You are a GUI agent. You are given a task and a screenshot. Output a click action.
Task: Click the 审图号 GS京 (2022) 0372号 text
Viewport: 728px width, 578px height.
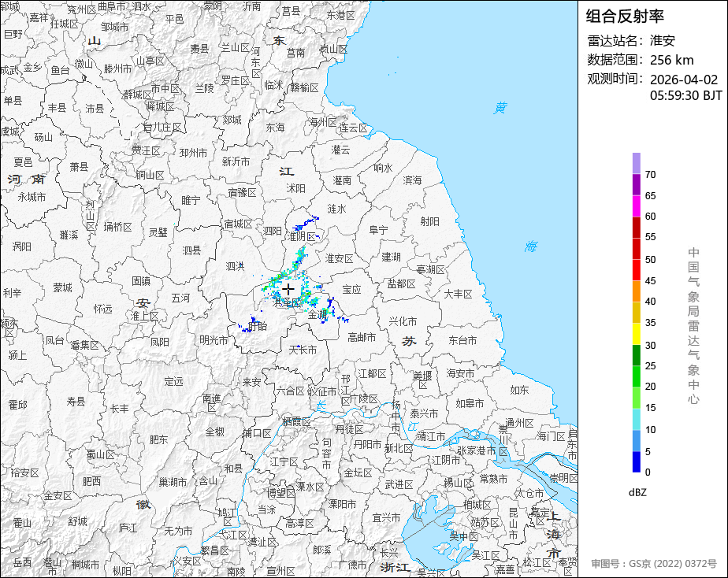click(x=654, y=564)
